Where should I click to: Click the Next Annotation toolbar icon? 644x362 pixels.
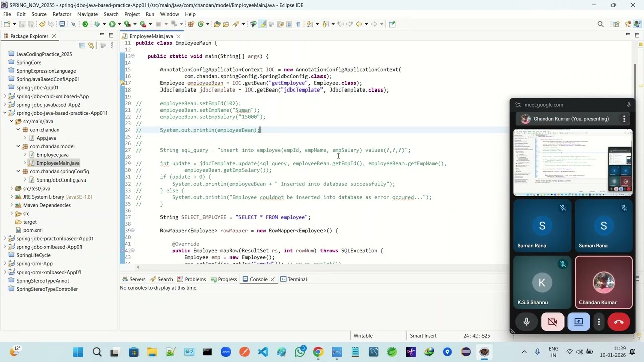click(309, 24)
